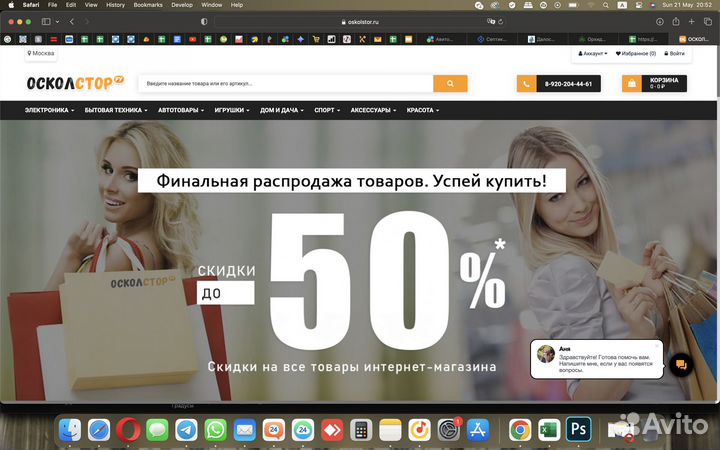Image resolution: width=720 pixels, height=450 pixels.
Task: Open Messages from the Dock
Action: (157, 430)
